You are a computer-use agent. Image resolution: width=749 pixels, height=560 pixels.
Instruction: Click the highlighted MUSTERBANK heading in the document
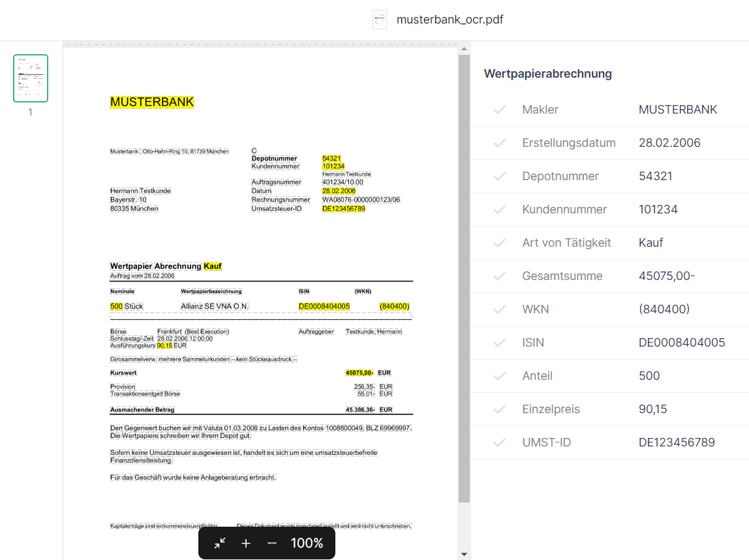[x=152, y=102]
